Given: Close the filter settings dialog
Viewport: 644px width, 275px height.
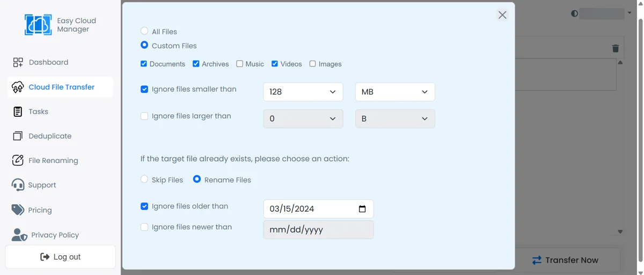Looking at the screenshot, I should click(502, 15).
